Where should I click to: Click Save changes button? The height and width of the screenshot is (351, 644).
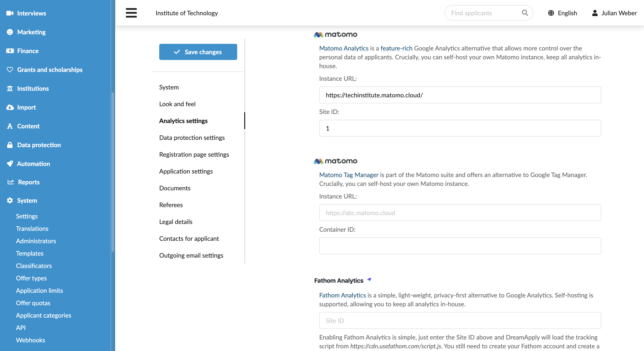(x=198, y=52)
